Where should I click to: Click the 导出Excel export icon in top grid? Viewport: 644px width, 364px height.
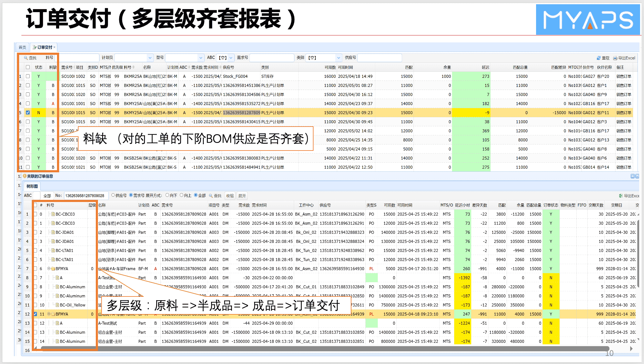pyautogui.click(x=615, y=58)
